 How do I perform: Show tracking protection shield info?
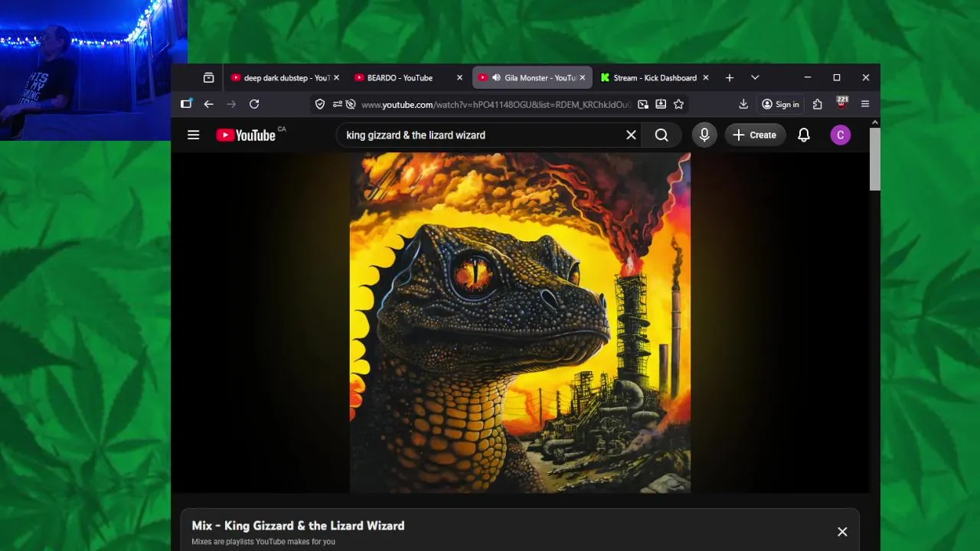[x=320, y=104]
